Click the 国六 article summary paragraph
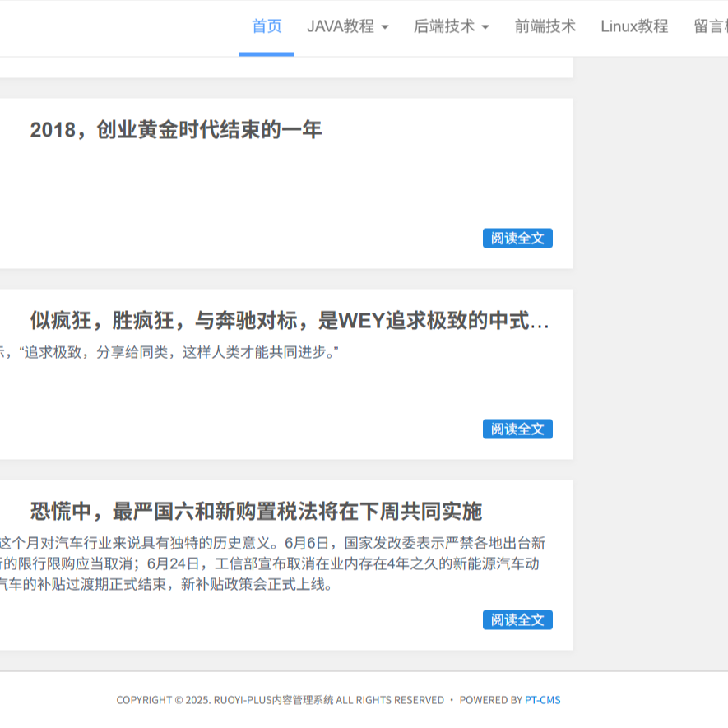Screen dimensions: 728x728 (271, 564)
